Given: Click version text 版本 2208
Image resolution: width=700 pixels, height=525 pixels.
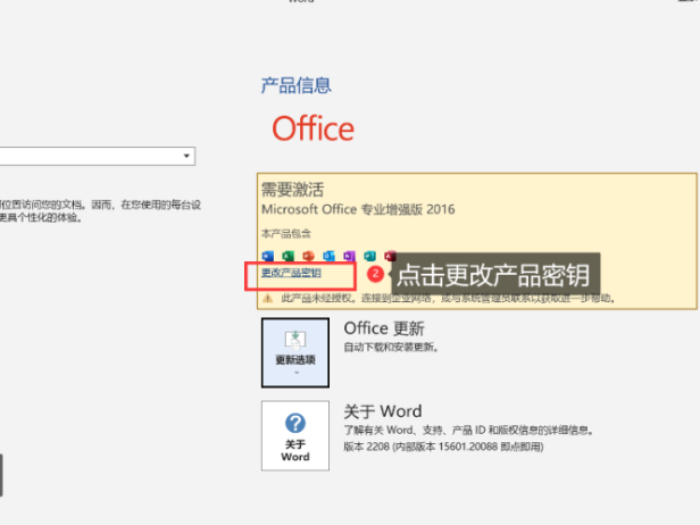Looking at the screenshot, I should coord(367,447).
